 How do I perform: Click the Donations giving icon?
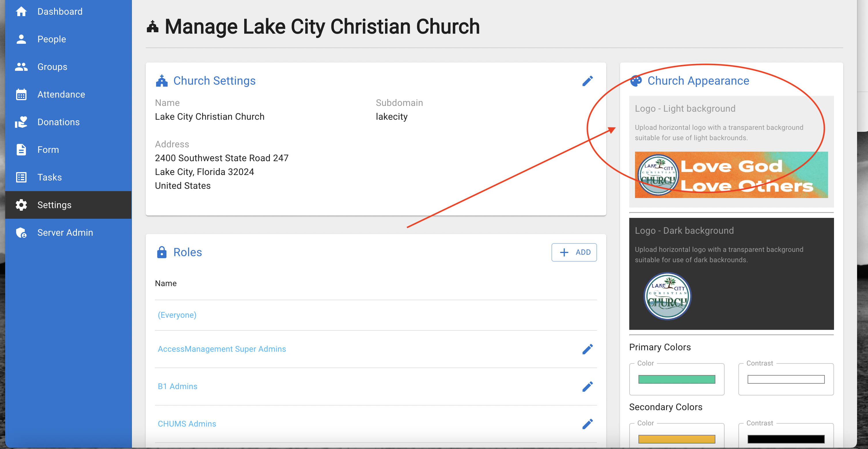21,122
